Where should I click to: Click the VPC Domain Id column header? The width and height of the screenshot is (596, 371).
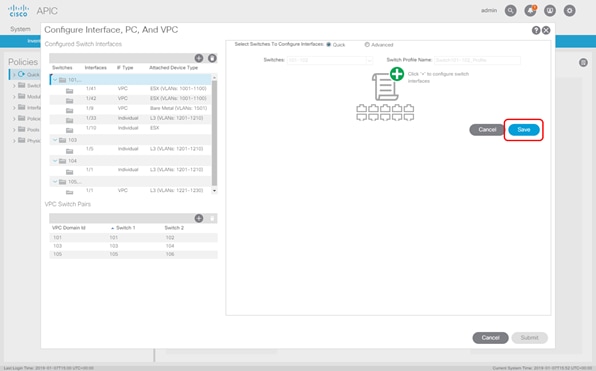tap(69, 228)
